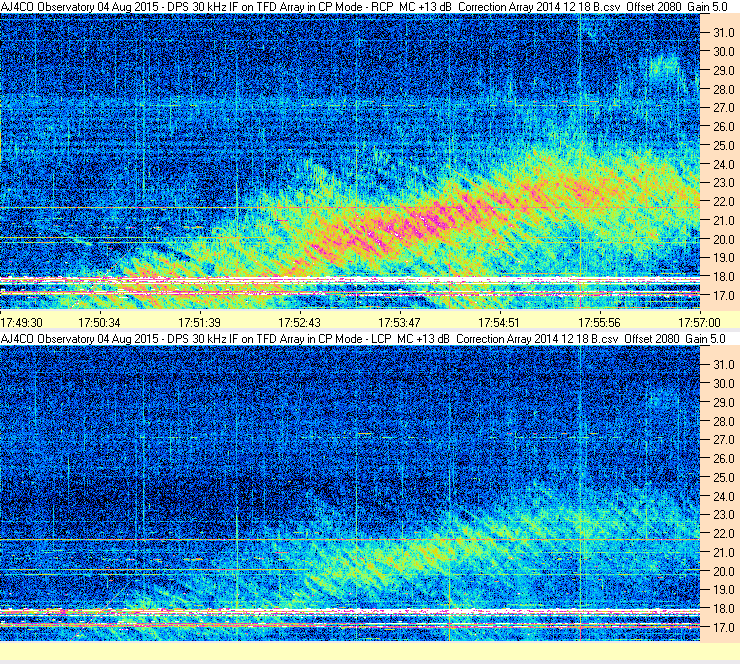Click inside the LCP spectrogram plot
Viewport: 740px width, 664px height.
pyautogui.click(x=350, y=494)
